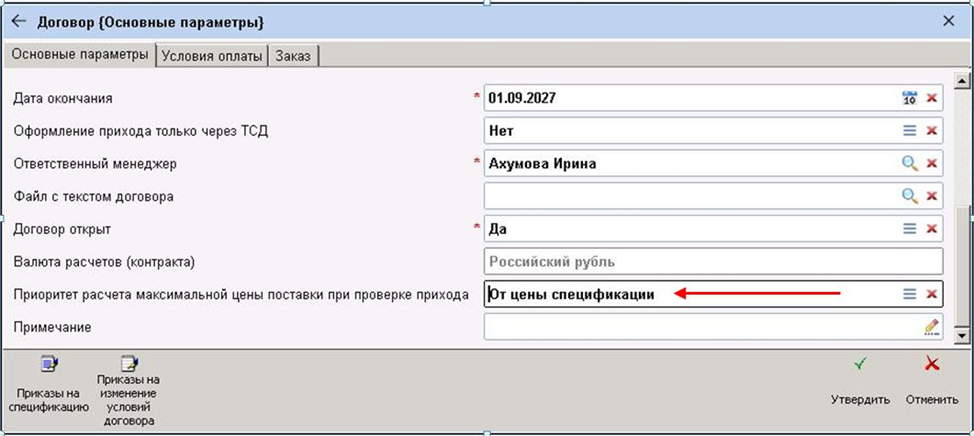Click the Валюта расчетов (контракта) label
The width and height of the screenshot is (974, 436).
pyautogui.click(x=104, y=262)
